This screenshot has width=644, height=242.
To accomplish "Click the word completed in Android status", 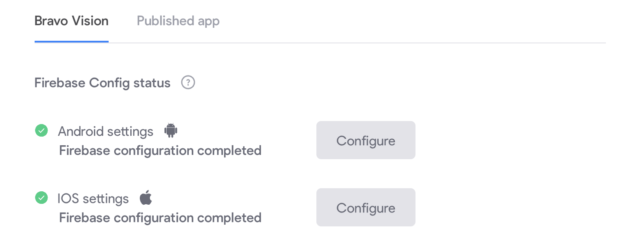I will (x=229, y=150).
